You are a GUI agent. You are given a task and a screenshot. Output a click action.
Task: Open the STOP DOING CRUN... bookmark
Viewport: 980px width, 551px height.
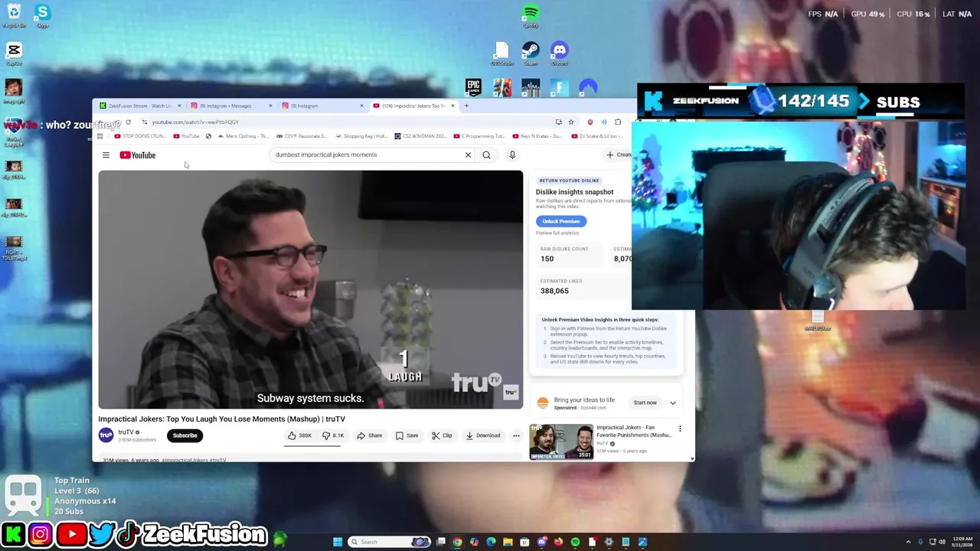coord(139,136)
